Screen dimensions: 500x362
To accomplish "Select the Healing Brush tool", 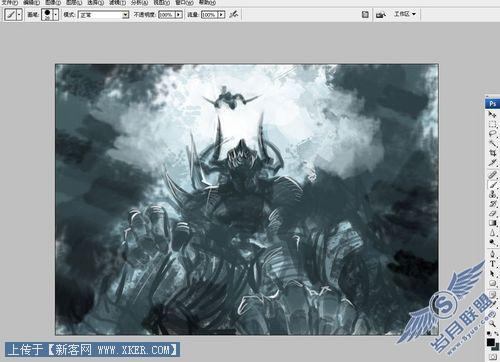I will (492, 174).
